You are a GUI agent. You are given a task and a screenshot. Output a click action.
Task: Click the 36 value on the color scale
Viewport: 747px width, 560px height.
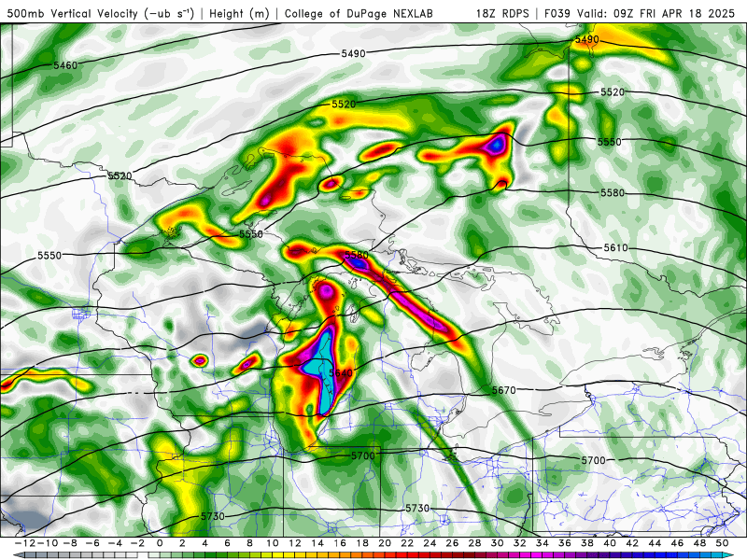point(565,543)
